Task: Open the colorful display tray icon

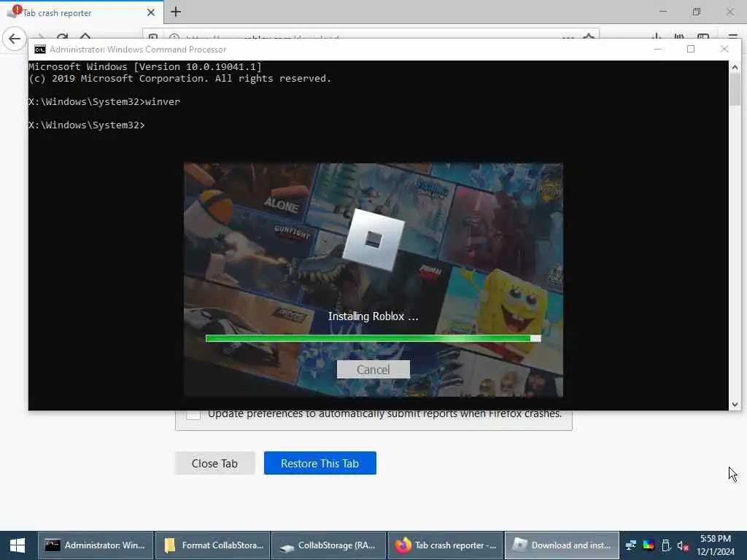Action: click(649, 545)
